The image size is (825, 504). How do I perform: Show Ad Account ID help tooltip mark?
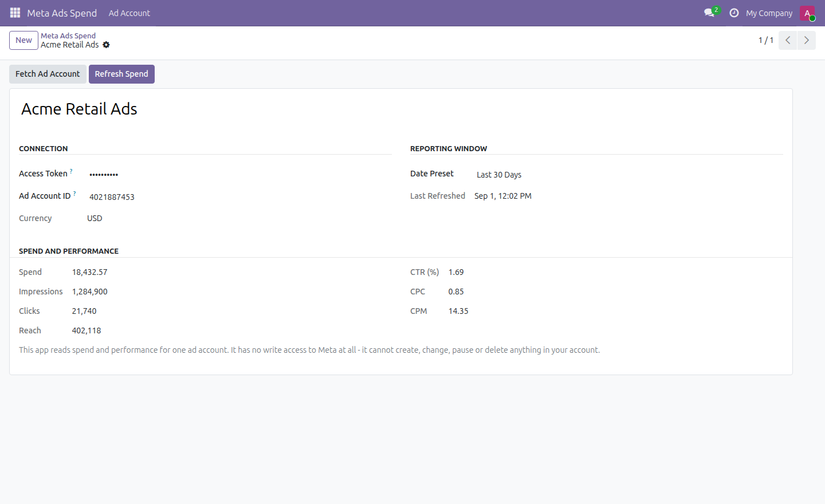pyautogui.click(x=74, y=194)
